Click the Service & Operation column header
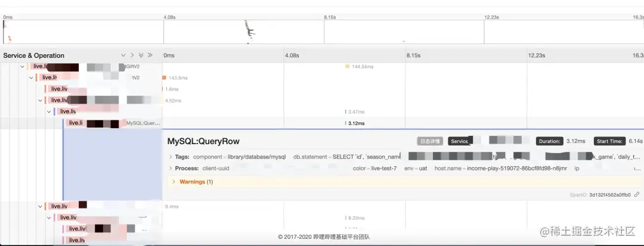Image resolution: width=644 pixels, height=246 pixels. [x=33, y=55]
